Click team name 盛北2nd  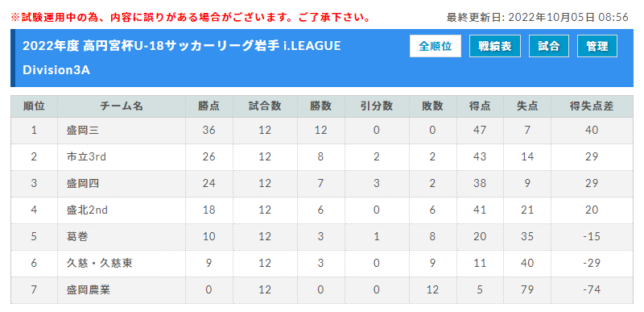coord(87,210)
